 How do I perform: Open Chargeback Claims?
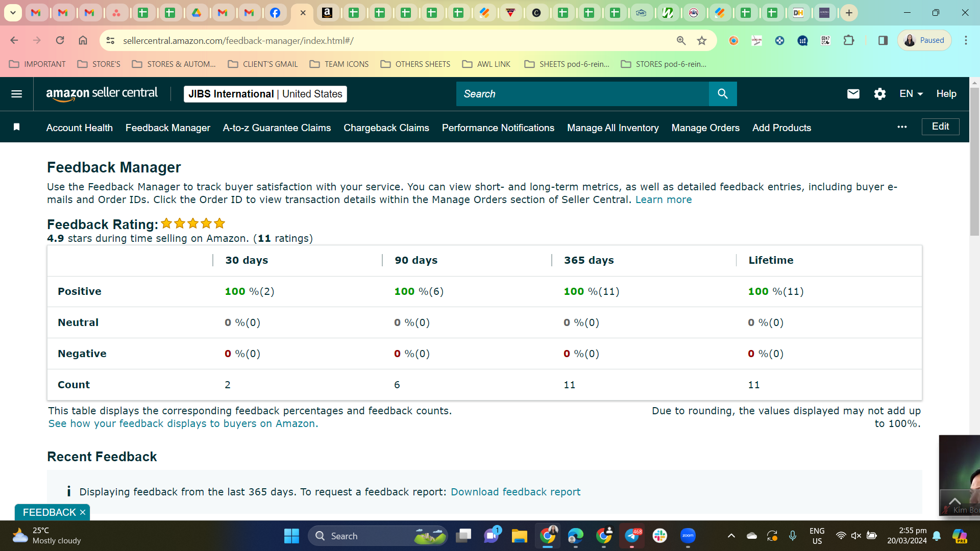click(x=386, y=128)
